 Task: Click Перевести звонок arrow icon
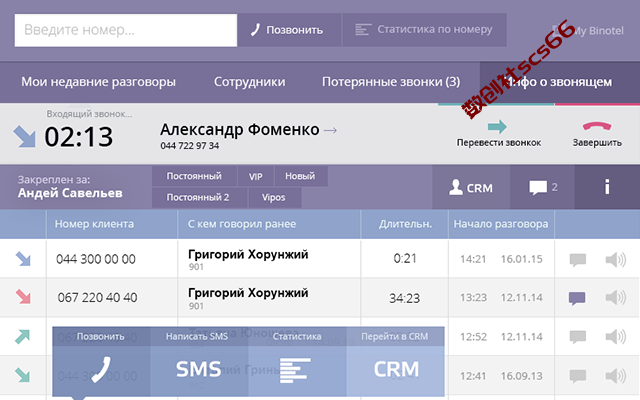click(497, 127)
